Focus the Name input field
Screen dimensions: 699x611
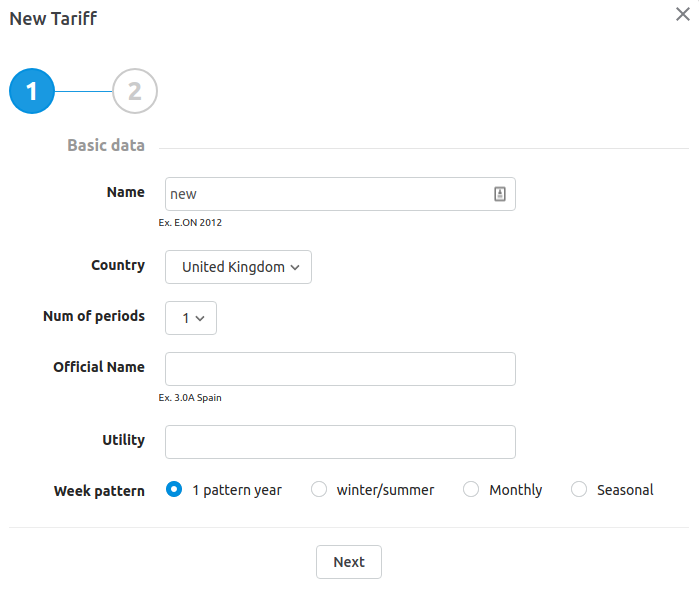pos(340,194)
